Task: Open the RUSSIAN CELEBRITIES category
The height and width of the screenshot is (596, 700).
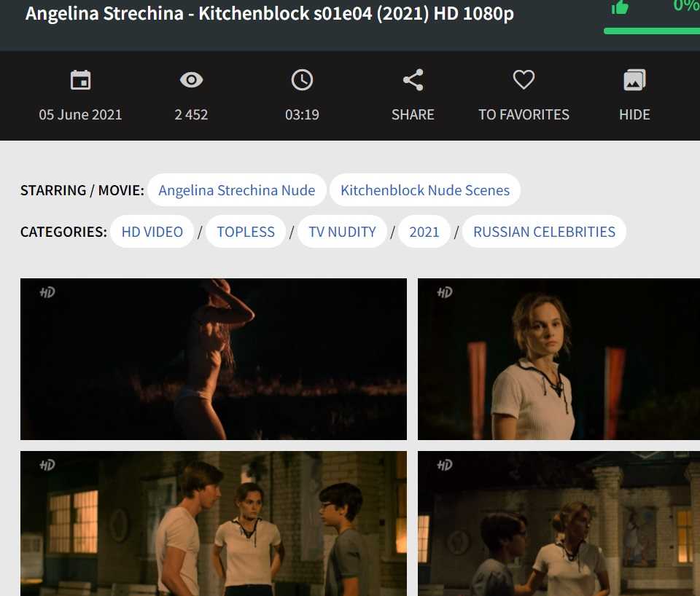Action: tap(544, 232)
